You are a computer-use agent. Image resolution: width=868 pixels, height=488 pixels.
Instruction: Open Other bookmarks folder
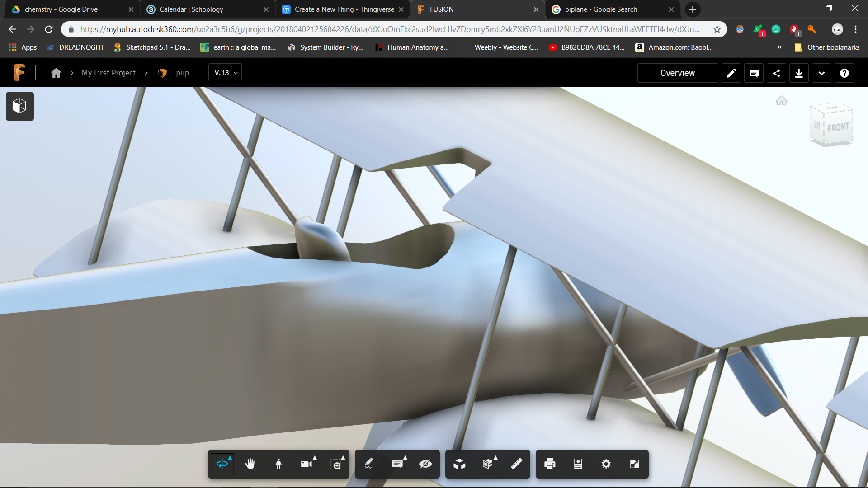pyautogui.click(x=827, y=47)
